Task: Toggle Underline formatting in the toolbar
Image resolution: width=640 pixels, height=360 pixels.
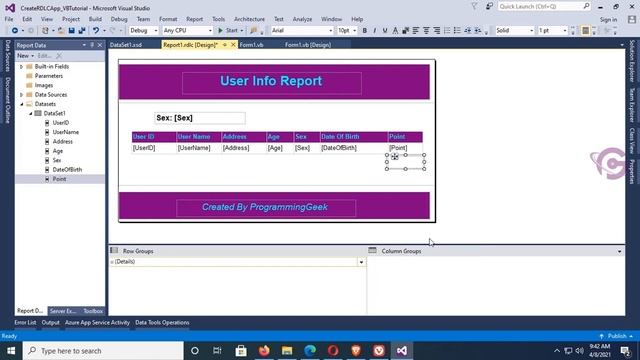Action: pos(385,31)
